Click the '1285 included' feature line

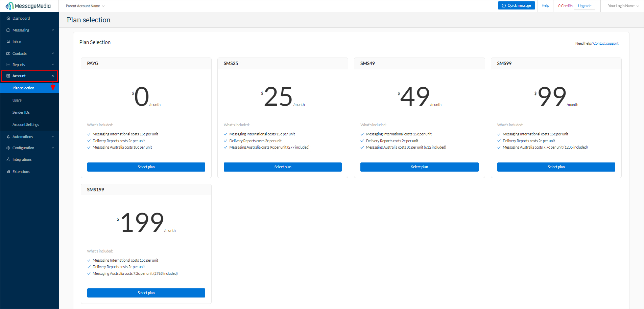click(x=545, y=147)
